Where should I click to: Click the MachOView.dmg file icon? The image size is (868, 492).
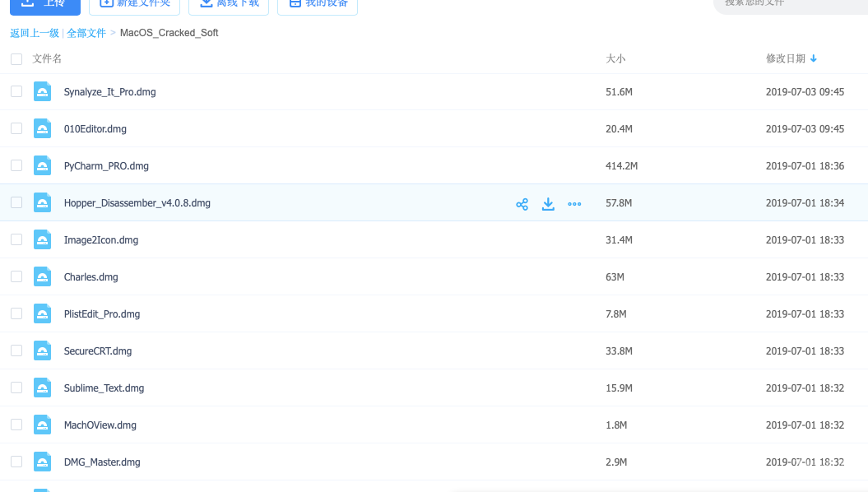[x=42, y=425]
